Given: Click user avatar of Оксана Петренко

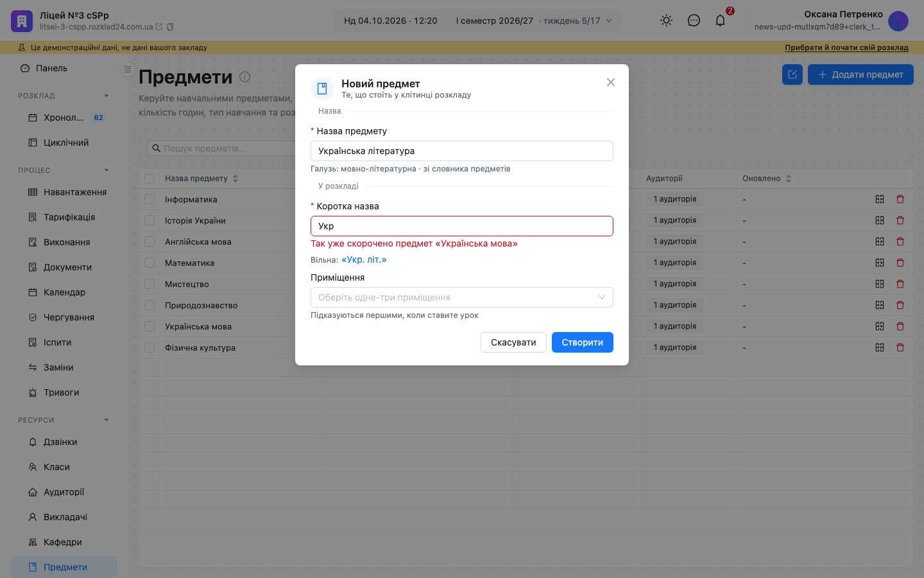Looking at the screenshot, I should click(x=898, y=21).
